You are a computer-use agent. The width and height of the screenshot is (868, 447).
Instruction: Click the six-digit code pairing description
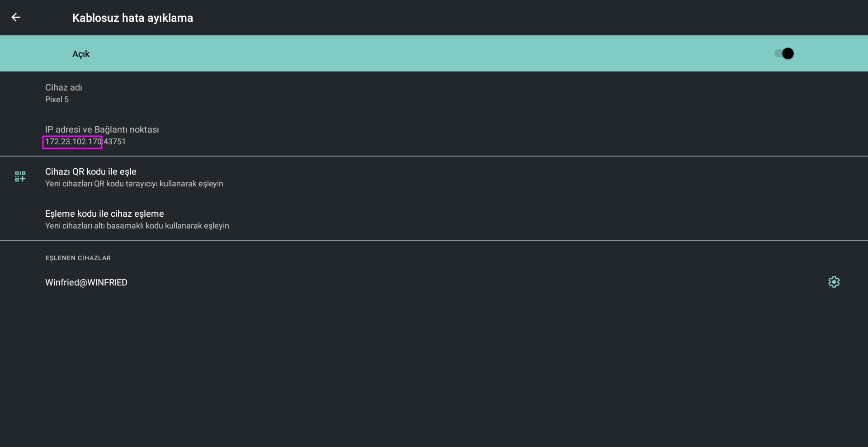[x=137, y=226]
